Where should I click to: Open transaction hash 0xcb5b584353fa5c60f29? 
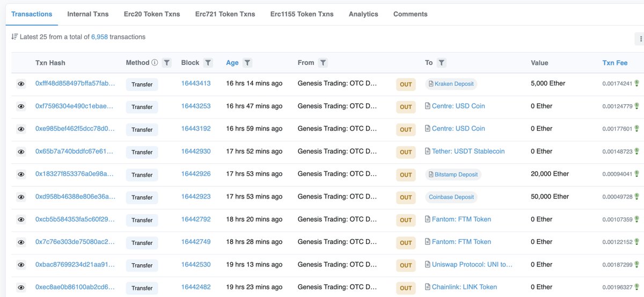coord(75,219)
